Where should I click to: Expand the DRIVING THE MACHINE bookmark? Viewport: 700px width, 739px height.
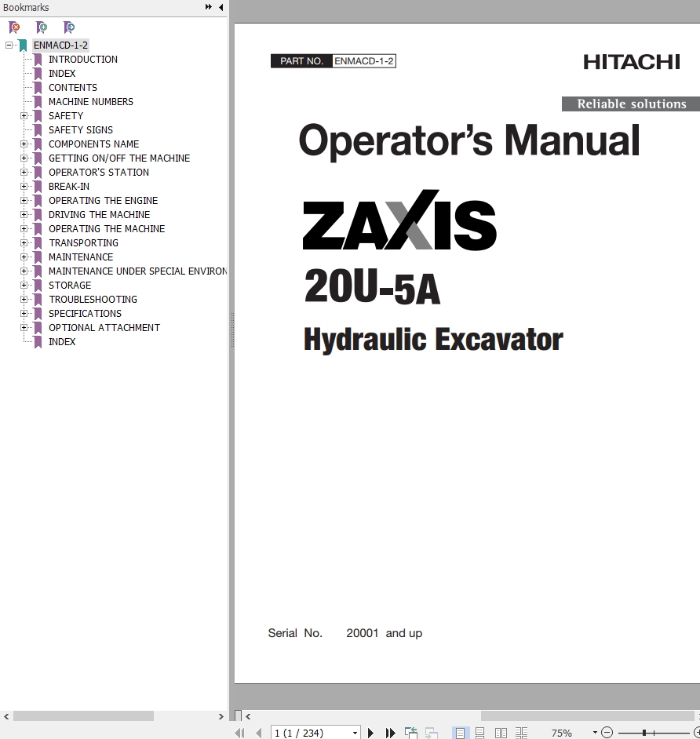click(24, 215)
